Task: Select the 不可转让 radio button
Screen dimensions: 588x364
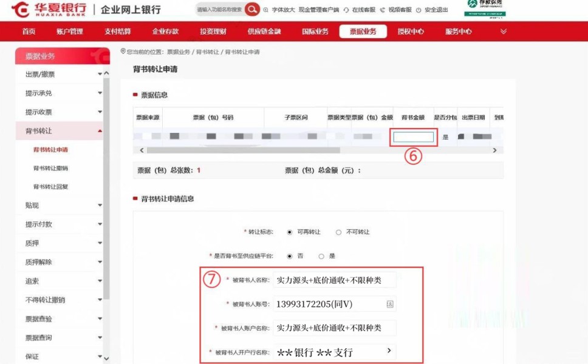Action: pyautogui.click(x=338, y=232)
